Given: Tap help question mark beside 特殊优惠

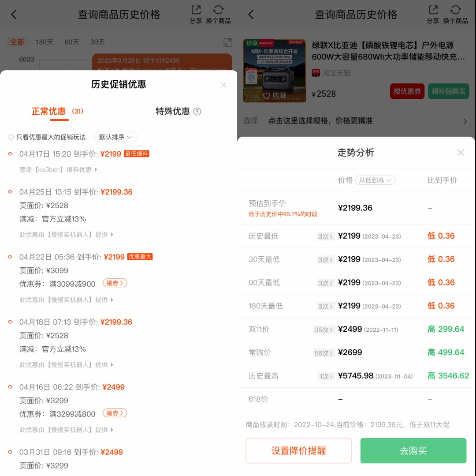Looking at the screenshot, I should [197, 112].
